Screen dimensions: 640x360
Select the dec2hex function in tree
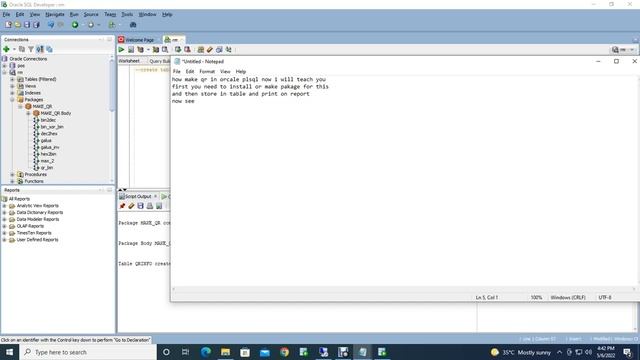pos(49,133)
